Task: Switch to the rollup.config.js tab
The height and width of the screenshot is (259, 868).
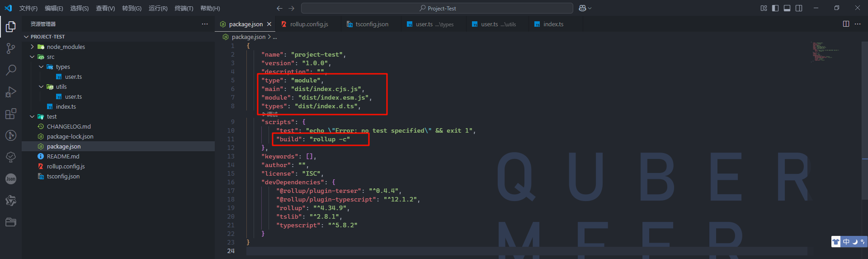Action: [x=309, y=24]
